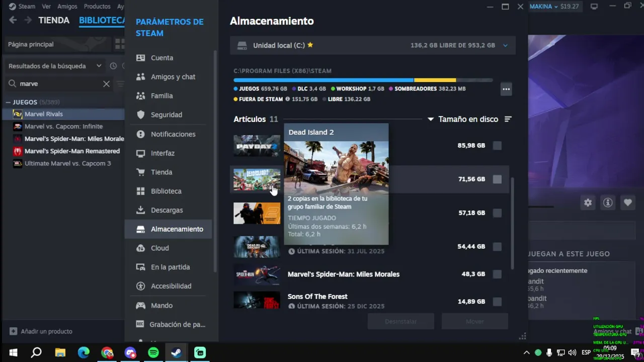Click Añadir un producto
Screen dimensions: 644x362
(41, 331)
